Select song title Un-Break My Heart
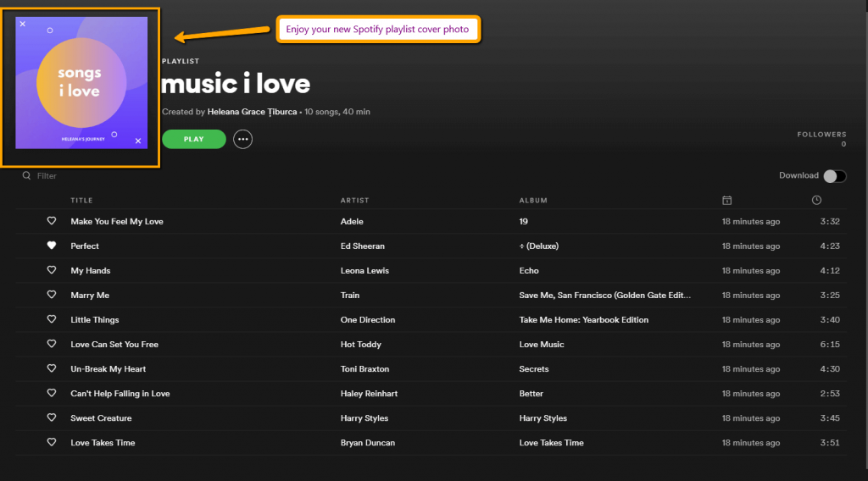This screenshot has height=481, width=868. point(108,368)
